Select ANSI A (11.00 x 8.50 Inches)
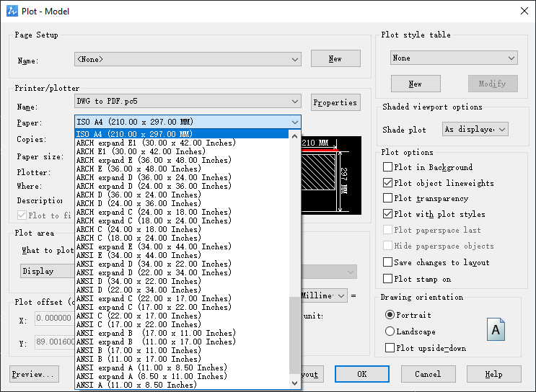This screenshot has height=392, width=536. pyautogui.click(x=182, y=385)
